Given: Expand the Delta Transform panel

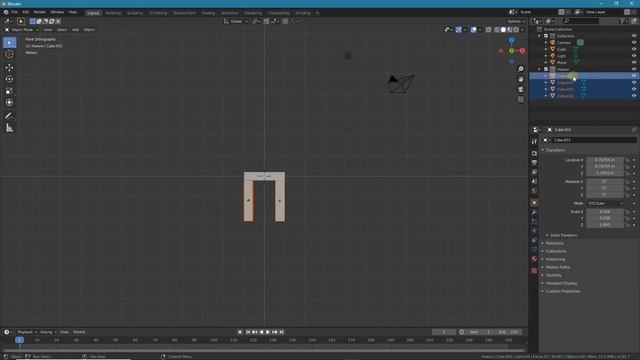Looking at the screenshot, I should 563,236.
